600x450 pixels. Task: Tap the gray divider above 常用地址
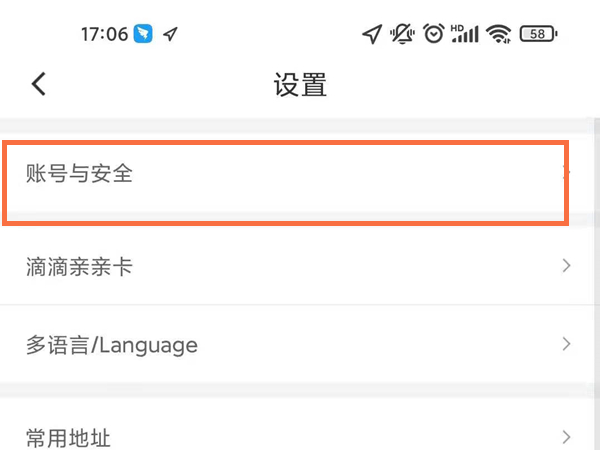(300, 391)
